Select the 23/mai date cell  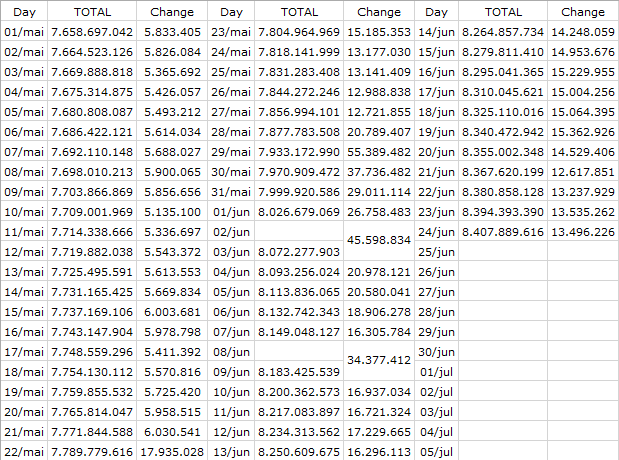[x=231, y=32]
